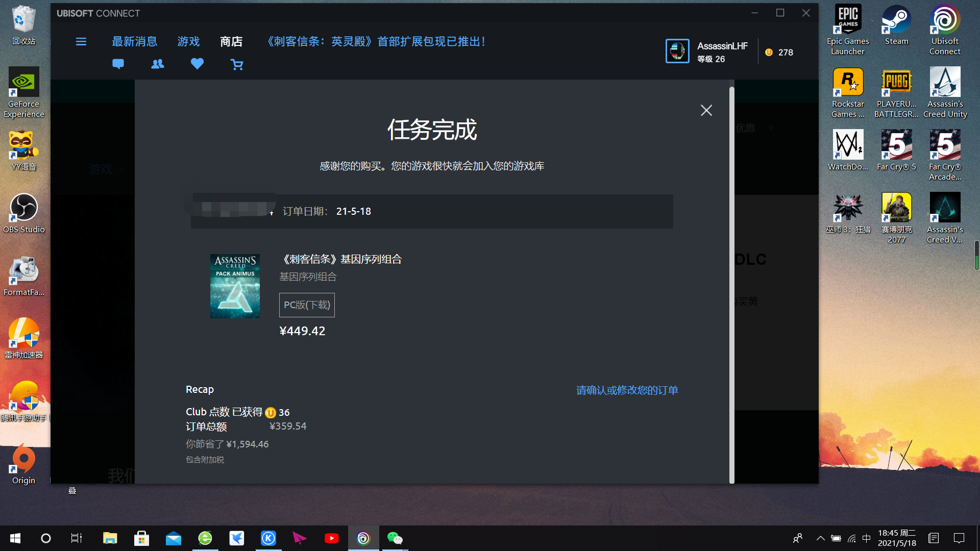Click the 请确认或修改您的订单 link
This screenshot has height=551, width=980.
click(x=627, y=390)
